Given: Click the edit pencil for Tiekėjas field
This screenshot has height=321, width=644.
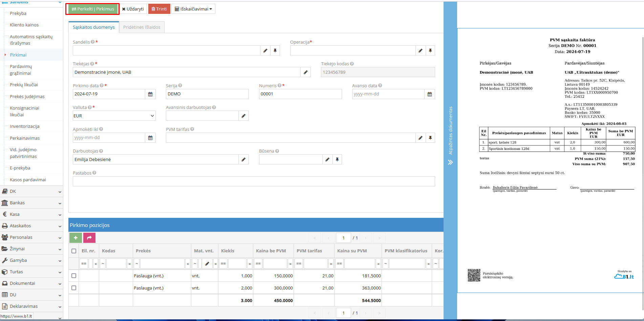Looking at the screenshot, I should 305,72.
